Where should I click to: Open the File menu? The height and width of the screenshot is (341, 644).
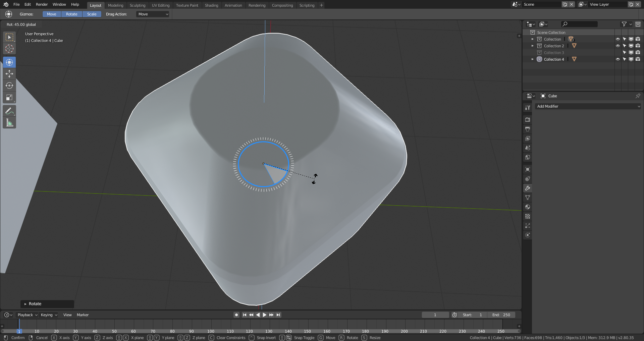click(x=16, y=4)
